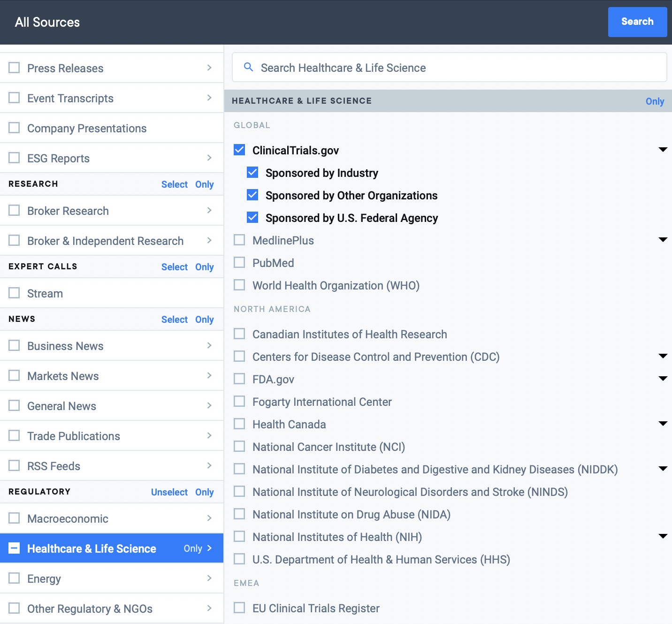This screenshot has width=672, height=624.
Task: Click the blue Search button
Action: click(x=637, y=22)
